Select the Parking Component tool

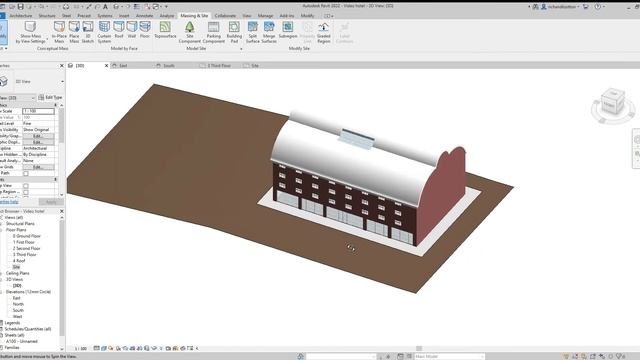[x=213, y=32]
